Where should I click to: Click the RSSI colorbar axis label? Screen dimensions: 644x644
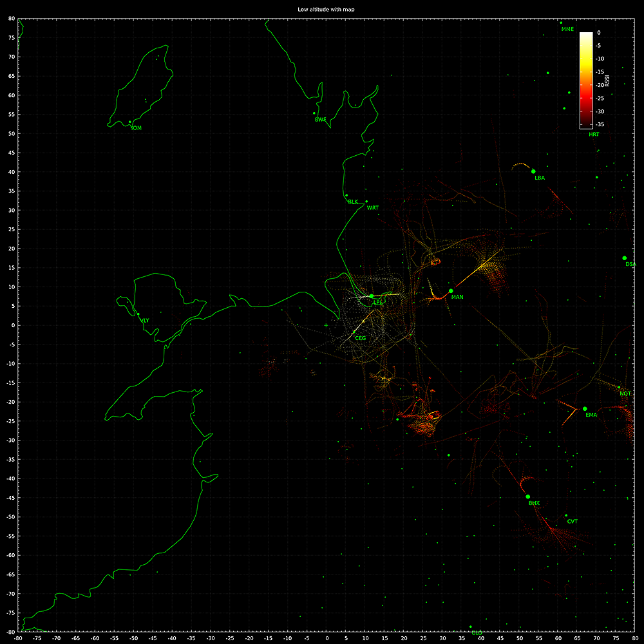point(607,80)
